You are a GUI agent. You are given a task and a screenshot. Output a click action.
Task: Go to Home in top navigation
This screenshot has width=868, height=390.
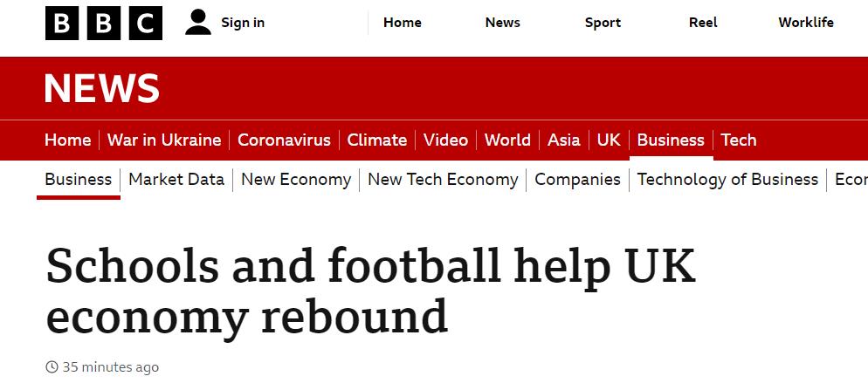pos(403,23)
